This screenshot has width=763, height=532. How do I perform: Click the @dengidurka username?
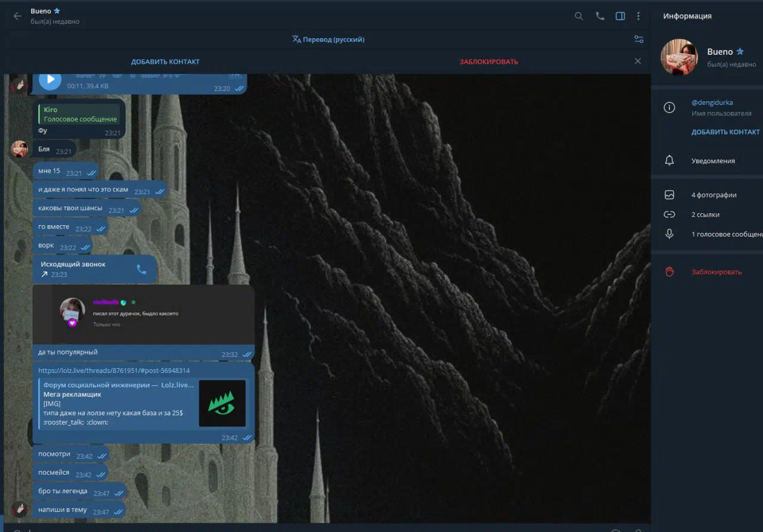712,102
